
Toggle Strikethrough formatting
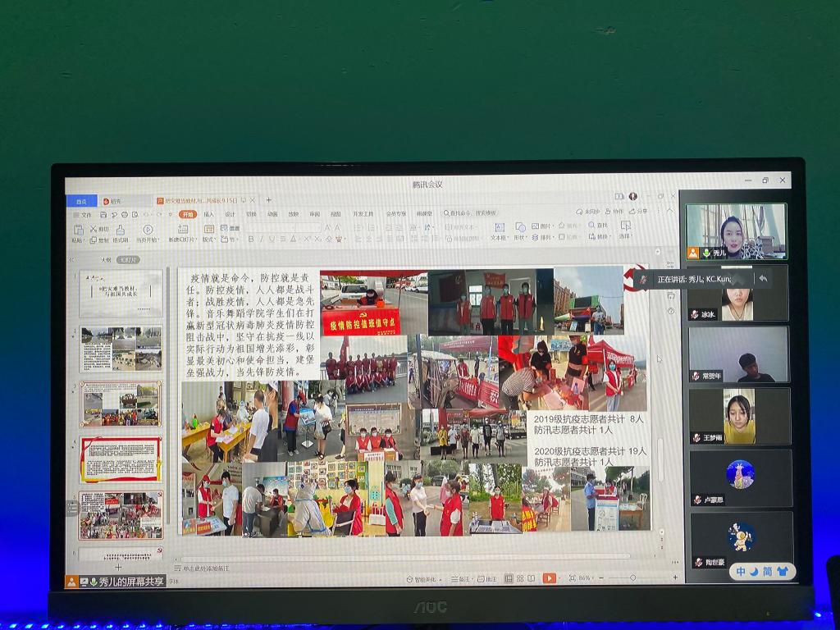282,239
